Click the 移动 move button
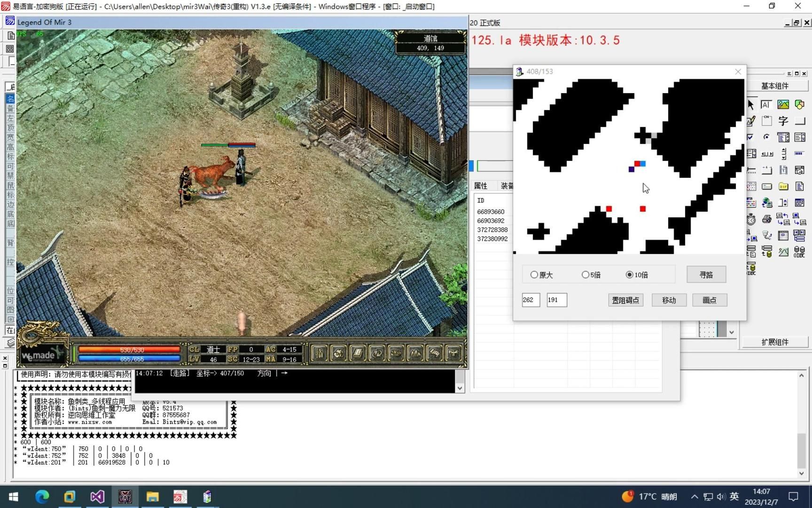The image size is (812, 508). 669,300
